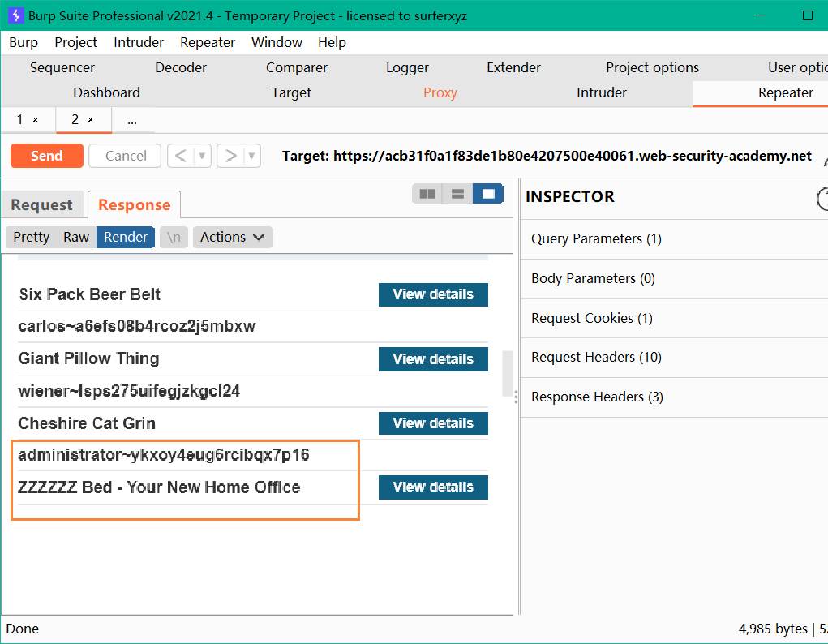Expand Request Headers (10) section
Viewport: 828px width, 644px height.
[674, 357]
